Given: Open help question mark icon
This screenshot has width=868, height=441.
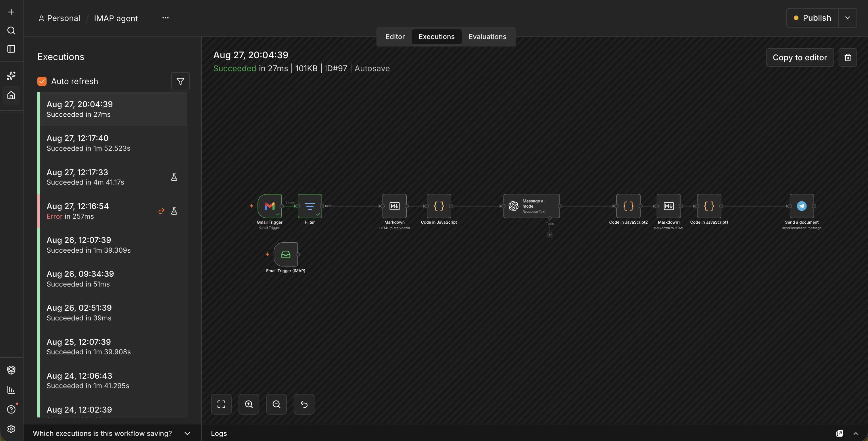Looking at the screenshot, I should coord(11,409).
